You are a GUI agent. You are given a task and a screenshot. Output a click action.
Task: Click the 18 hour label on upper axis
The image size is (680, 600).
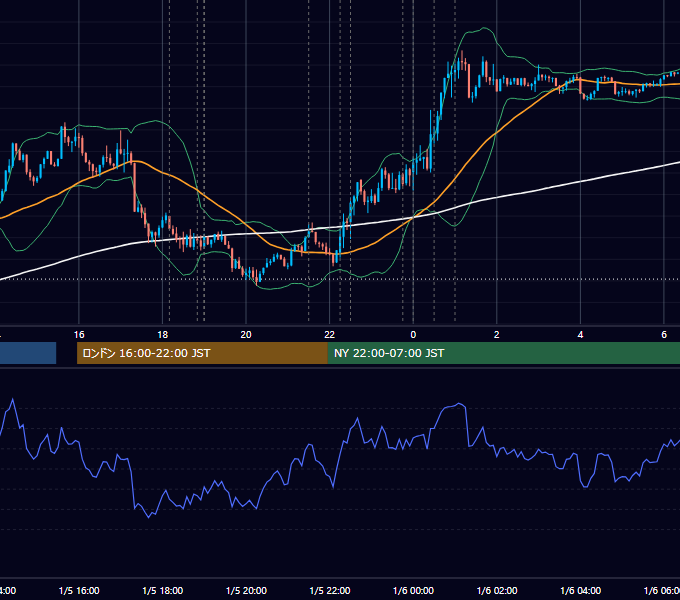pyautogui.click(x=163, y=335)
